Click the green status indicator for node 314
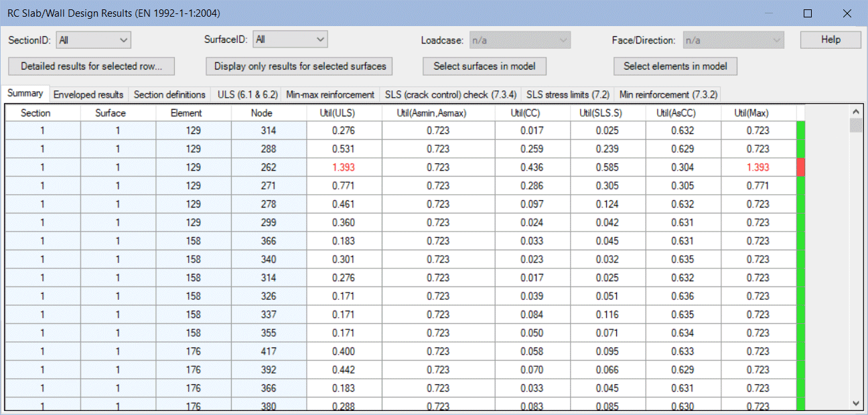The image size is (868, 415). pos(800,131)
